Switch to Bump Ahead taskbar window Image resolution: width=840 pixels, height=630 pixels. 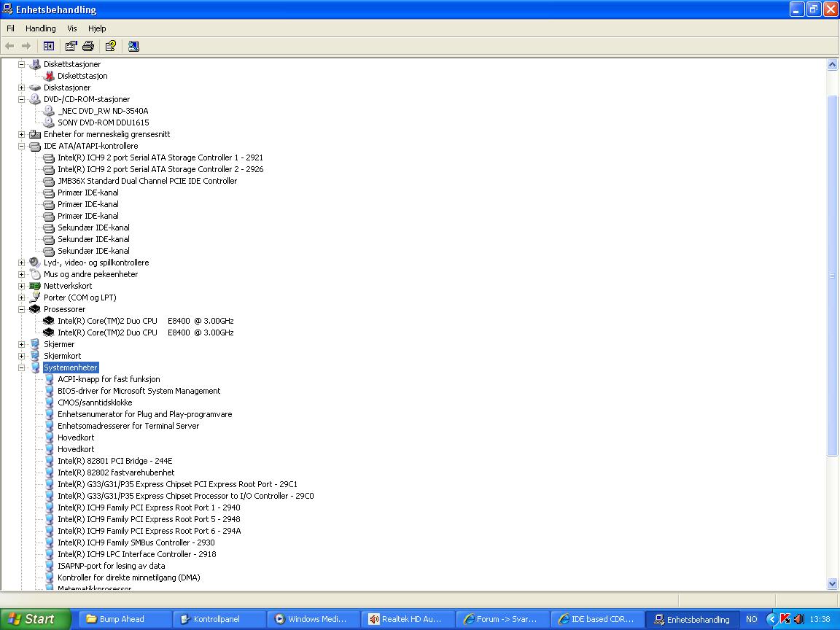(125, 619)
